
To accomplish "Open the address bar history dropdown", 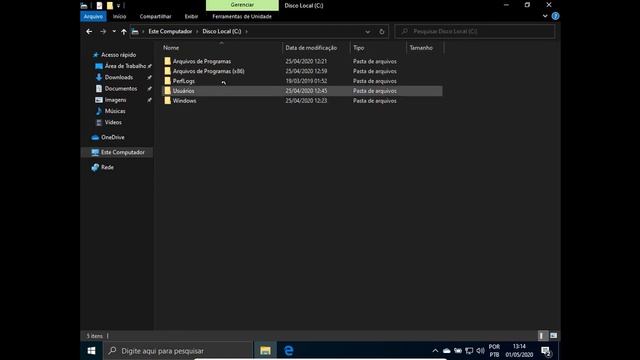I will 368,31.
